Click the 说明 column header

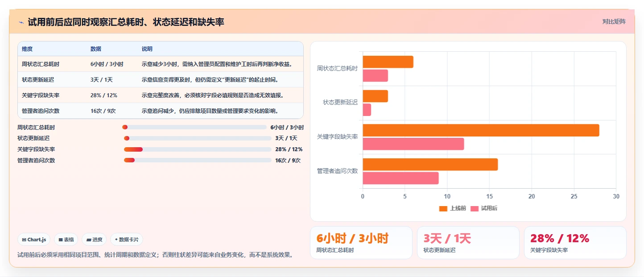(147, 49)
